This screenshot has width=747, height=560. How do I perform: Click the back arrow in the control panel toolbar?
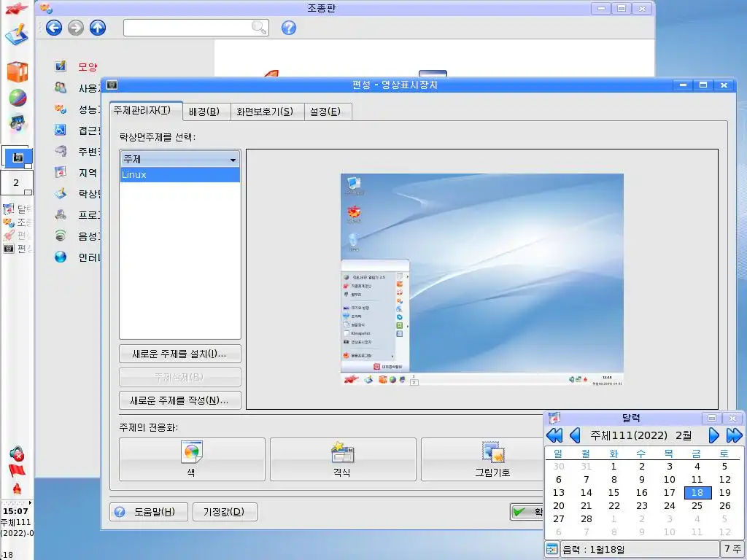coord(54,28)
